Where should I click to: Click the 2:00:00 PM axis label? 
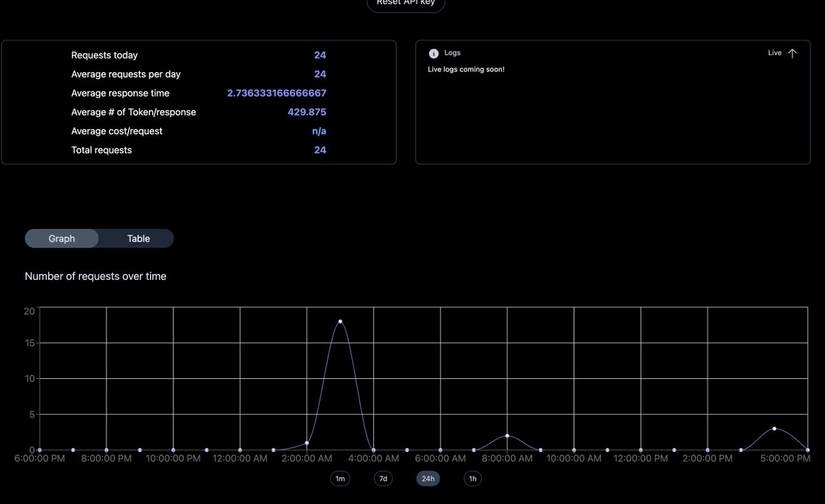pos(708,459)
